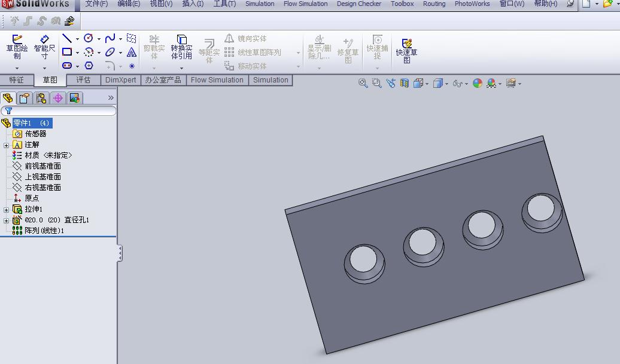Open the Apply Scene dropdown arrow
The width and height of the screenshot is (620, 364).
[x=500, y=84]
